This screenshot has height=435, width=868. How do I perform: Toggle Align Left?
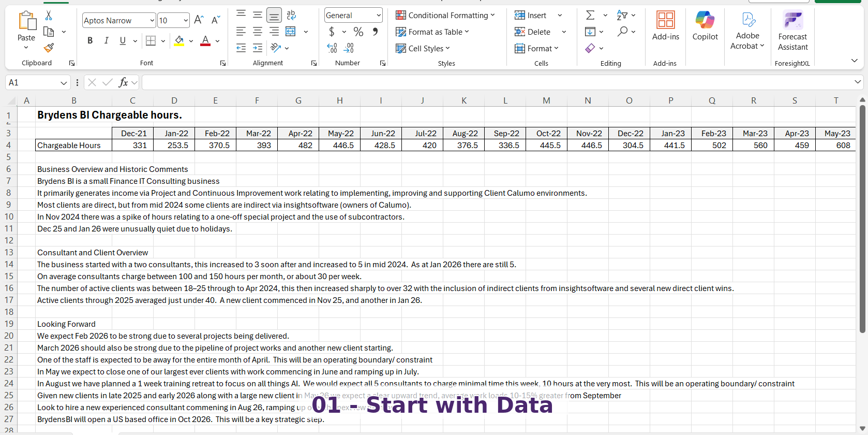tap(241, 32)
